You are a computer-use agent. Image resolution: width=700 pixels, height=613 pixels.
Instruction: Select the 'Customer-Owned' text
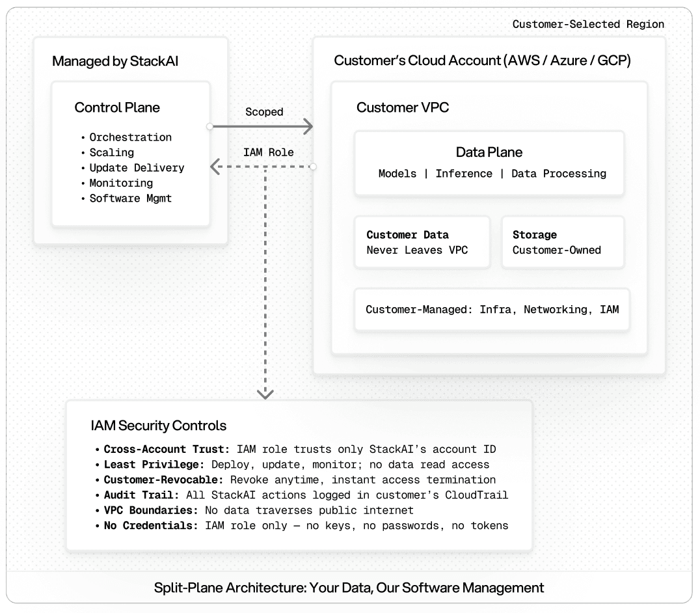click(556, 250)
